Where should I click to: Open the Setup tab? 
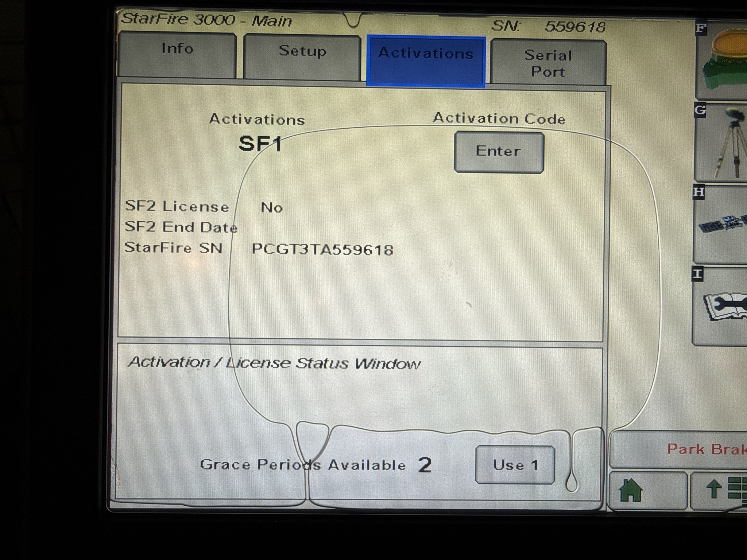(302, 53)
